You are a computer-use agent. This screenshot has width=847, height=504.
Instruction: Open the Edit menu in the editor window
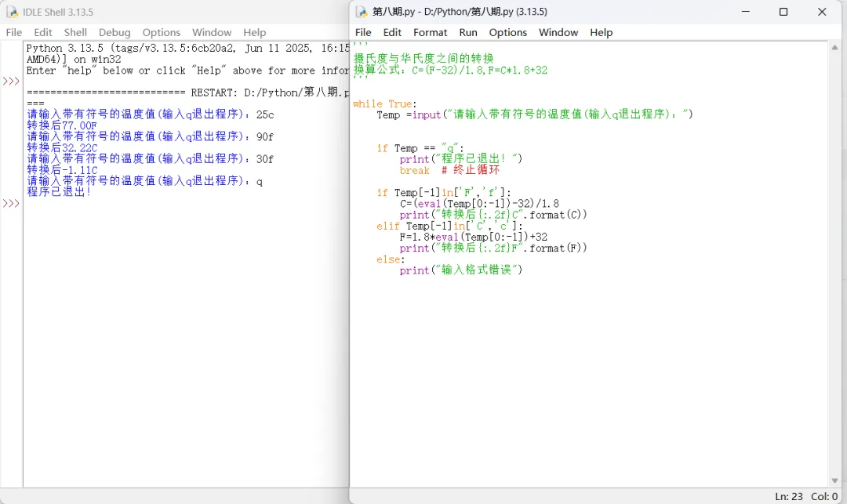click(392, 32)
